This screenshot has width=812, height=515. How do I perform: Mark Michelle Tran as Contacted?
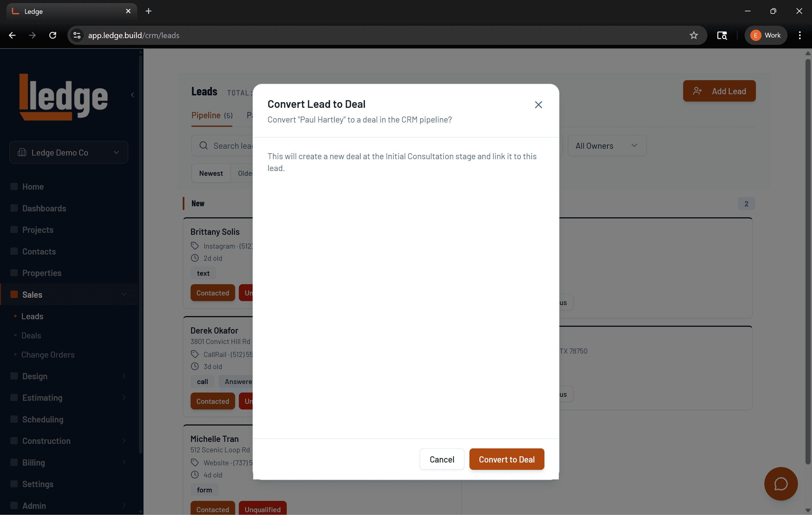pyautogui.click(x=212, y=508)
